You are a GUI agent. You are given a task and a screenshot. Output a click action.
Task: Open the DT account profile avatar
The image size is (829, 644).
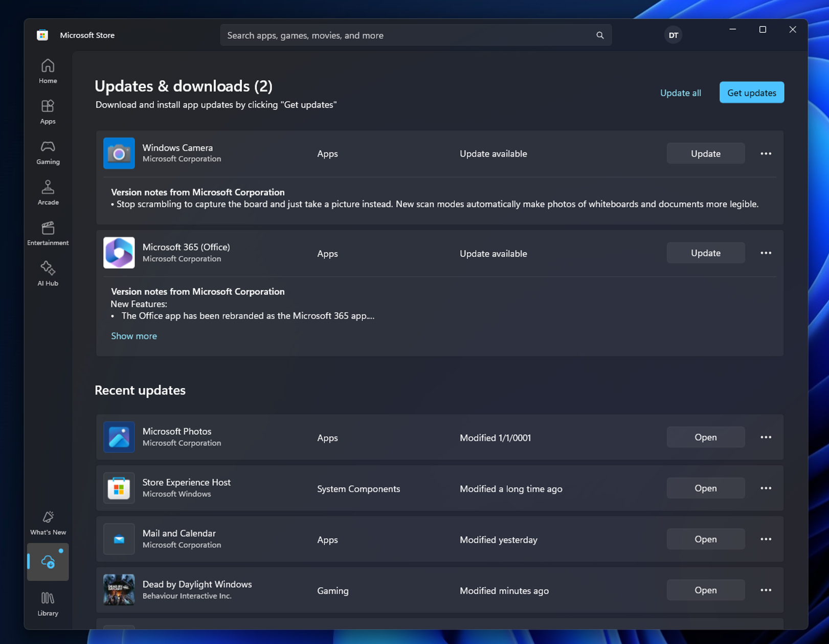[674, 35]
